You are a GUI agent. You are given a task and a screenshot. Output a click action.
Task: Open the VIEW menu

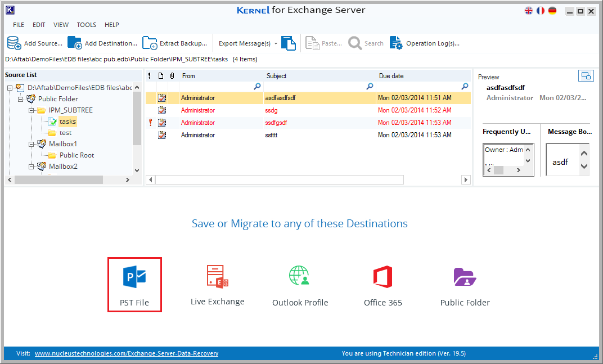tap(61, 25)
